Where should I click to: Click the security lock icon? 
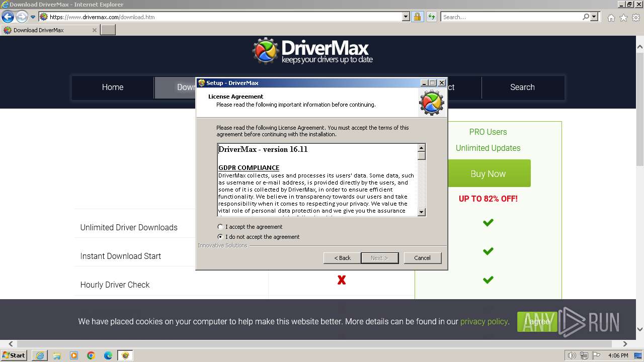pyautogui.click(x=417, y=17)
